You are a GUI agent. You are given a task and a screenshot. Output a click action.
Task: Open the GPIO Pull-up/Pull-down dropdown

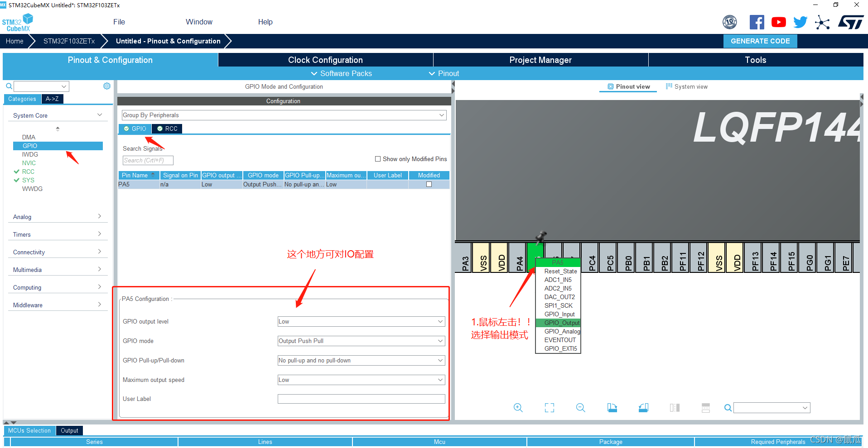tap(361, 360)
